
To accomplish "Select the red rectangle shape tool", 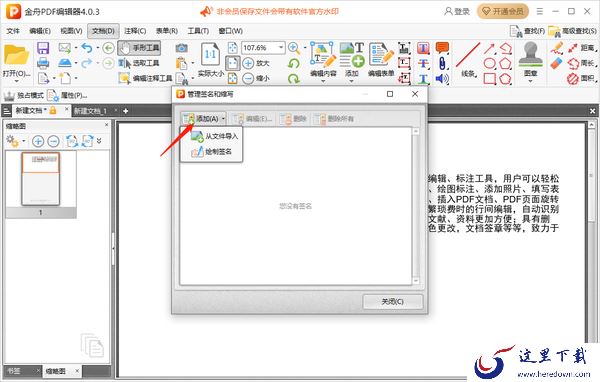I will pyautogui.click(x=490, y=78).
